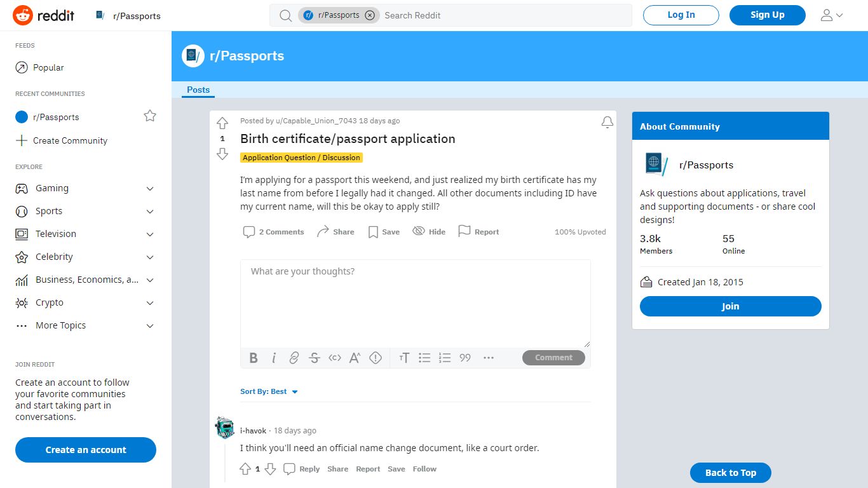
Task: Report i-havok's comment
Action: tap(368, 469)
